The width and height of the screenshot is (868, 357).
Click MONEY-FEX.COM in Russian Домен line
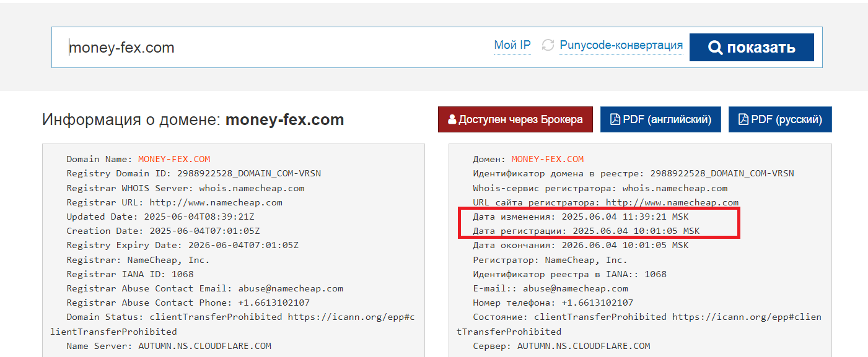[548, 159]
